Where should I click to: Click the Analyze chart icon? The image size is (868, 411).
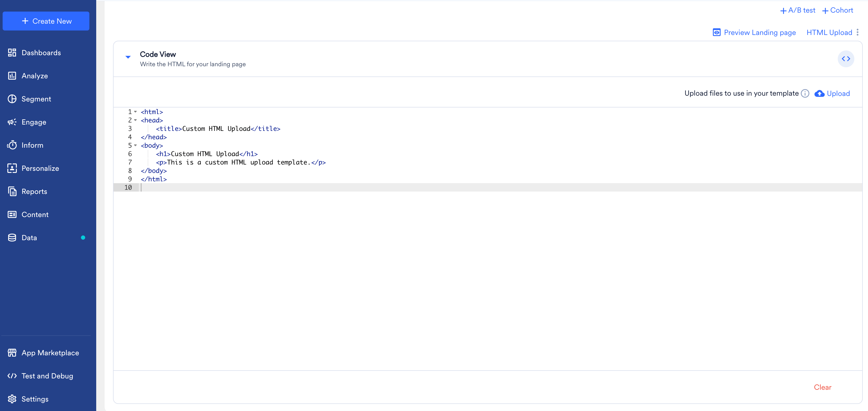point(12,76)
